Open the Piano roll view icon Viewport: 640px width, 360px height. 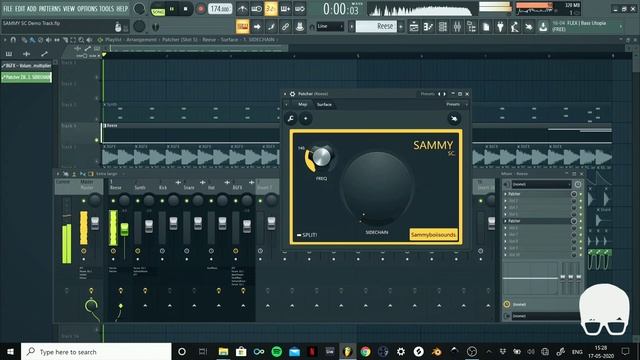coord(428,27)
